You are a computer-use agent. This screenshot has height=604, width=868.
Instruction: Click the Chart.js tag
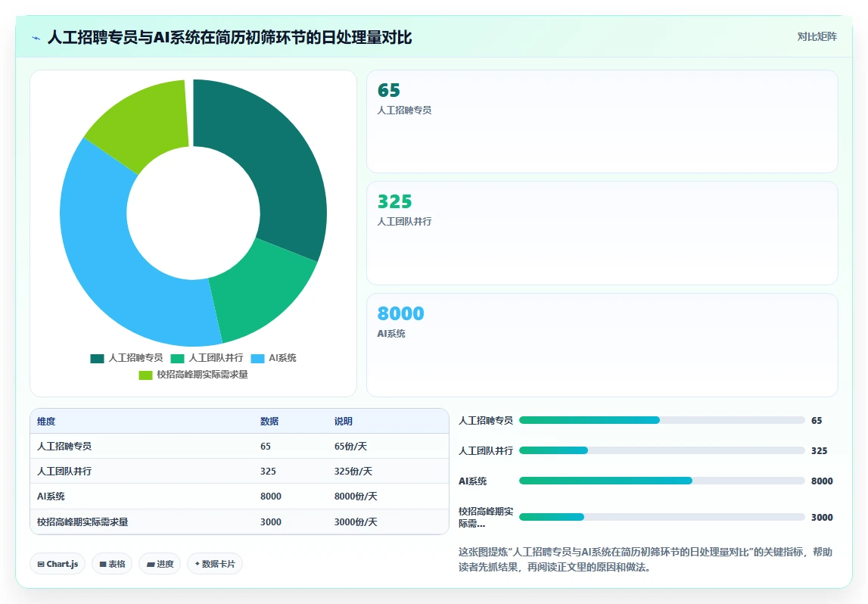pos(58,564)
